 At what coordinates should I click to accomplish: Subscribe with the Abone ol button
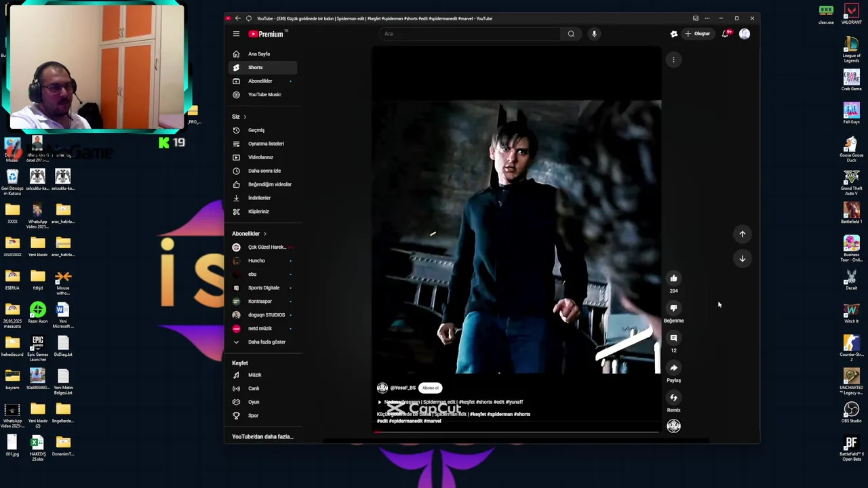(x=431, y=388)
